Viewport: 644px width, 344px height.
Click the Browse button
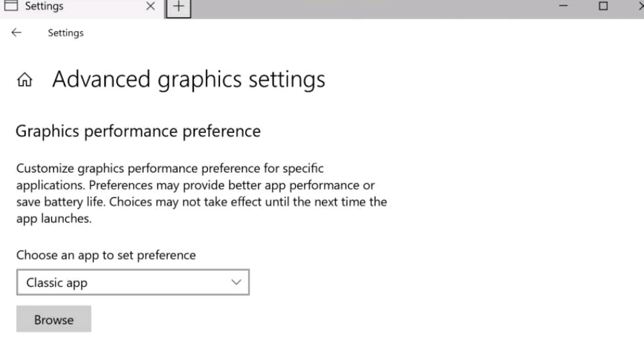[54, 319]
